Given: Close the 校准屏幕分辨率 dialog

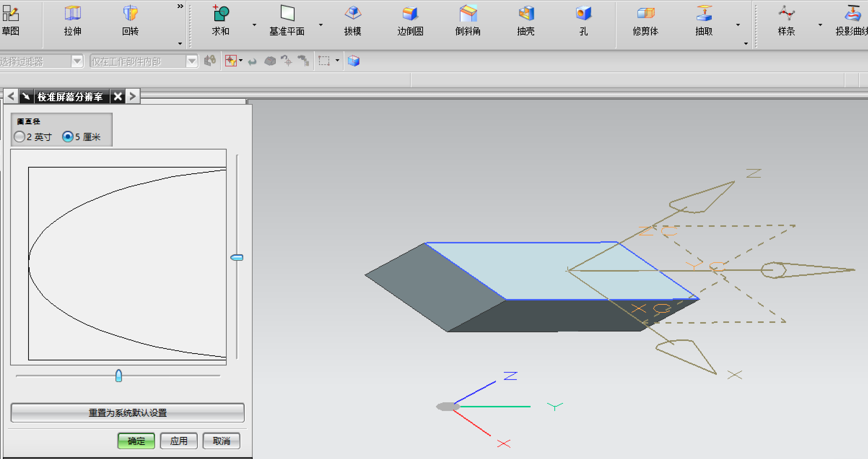Looking at the screenshot, I should click(118, 96).
